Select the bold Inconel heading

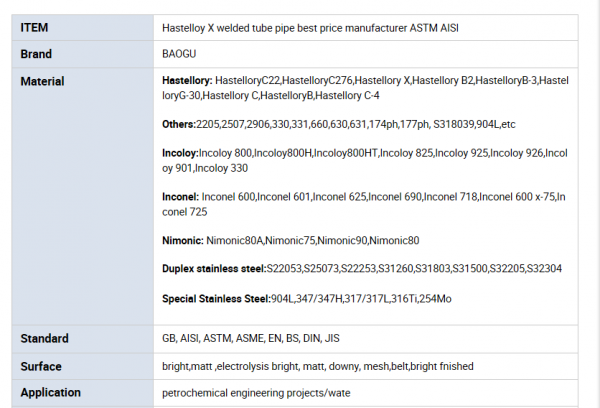(180, 197)
